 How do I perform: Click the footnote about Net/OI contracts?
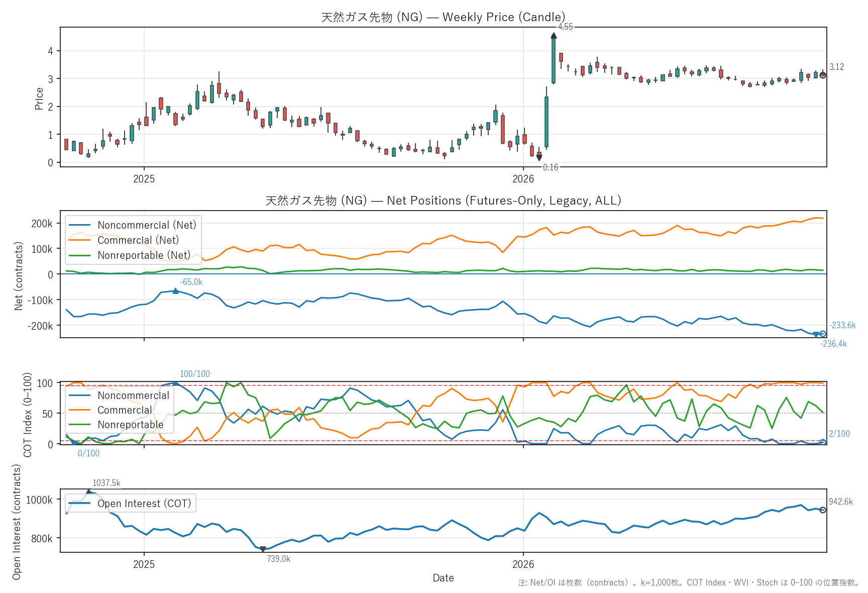click(690, 582)
